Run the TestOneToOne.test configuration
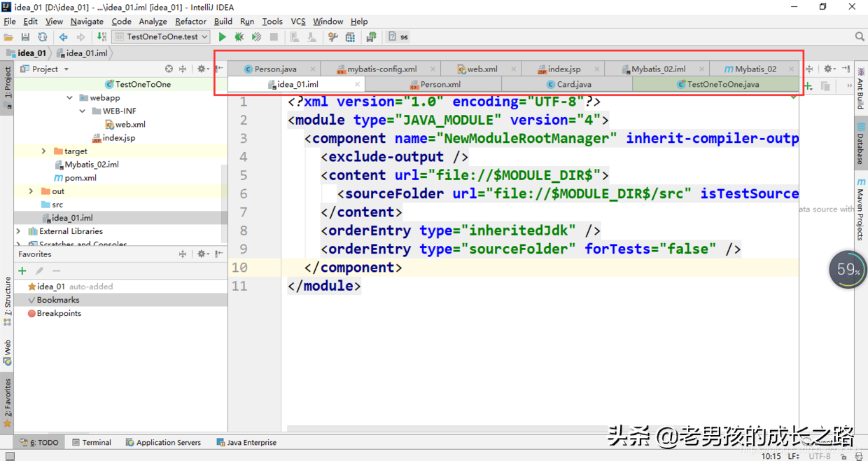Viewport: 868px width, 461px height. [x=223, y=36]
